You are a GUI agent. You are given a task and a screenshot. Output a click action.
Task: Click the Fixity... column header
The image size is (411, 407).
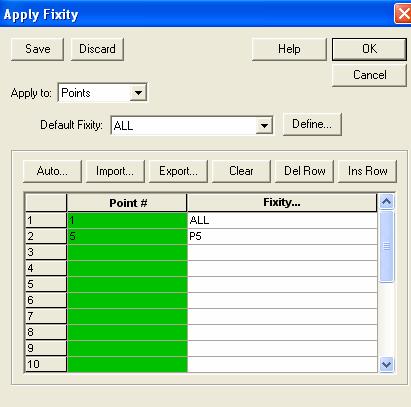point(282,203)
